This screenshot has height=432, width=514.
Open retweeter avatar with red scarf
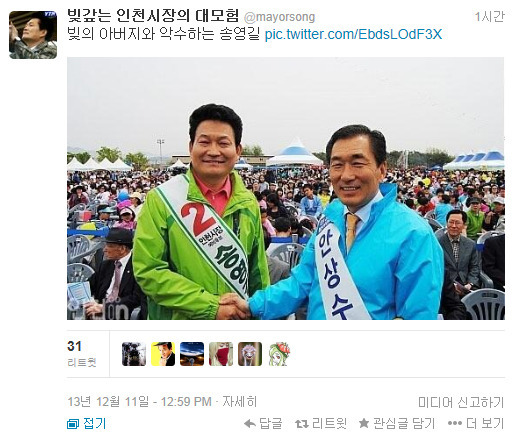pyautogui.click(x=221, y=354)
